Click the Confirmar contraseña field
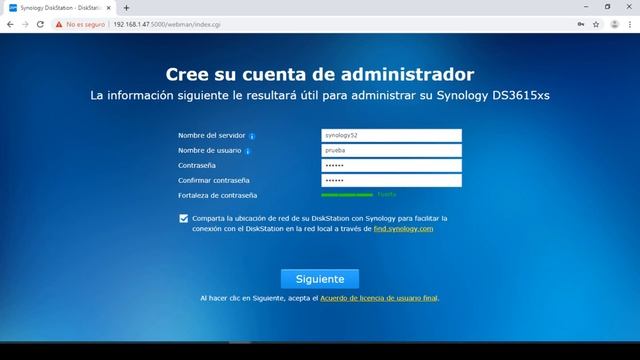This screenshot has width=640, height=360. tap(391, 180)
